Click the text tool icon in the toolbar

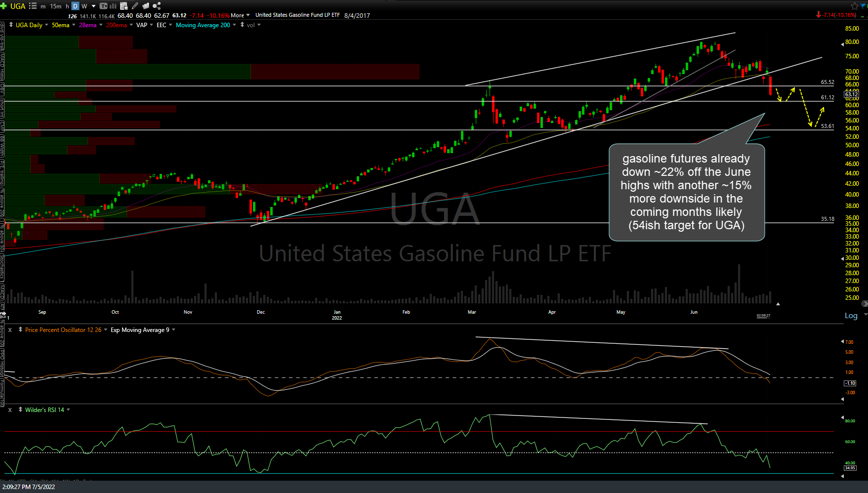click(103, 6)
